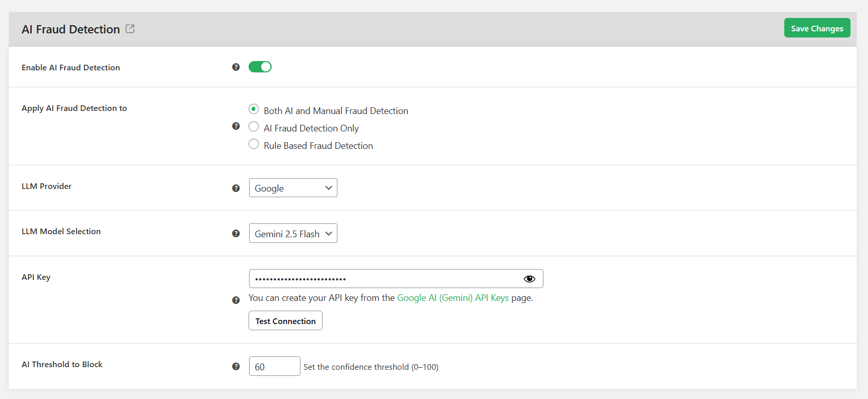Viewport: 868px width, 399px height.
Task: Click 'AI Threshold to Block' label
Action: pyautogui.click(x=62, y=365)
